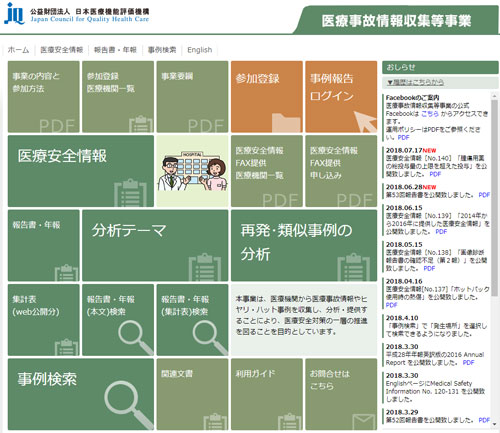This screenshot has width=500, height=433.
Task: Open the PDF link for 2018.06.28 news
Action: point(484,195)
